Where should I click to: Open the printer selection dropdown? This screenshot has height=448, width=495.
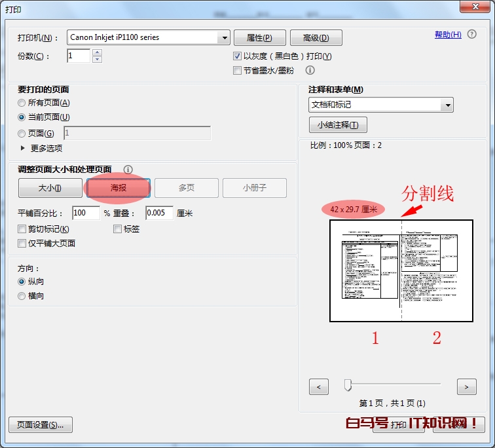pos(149,37)
